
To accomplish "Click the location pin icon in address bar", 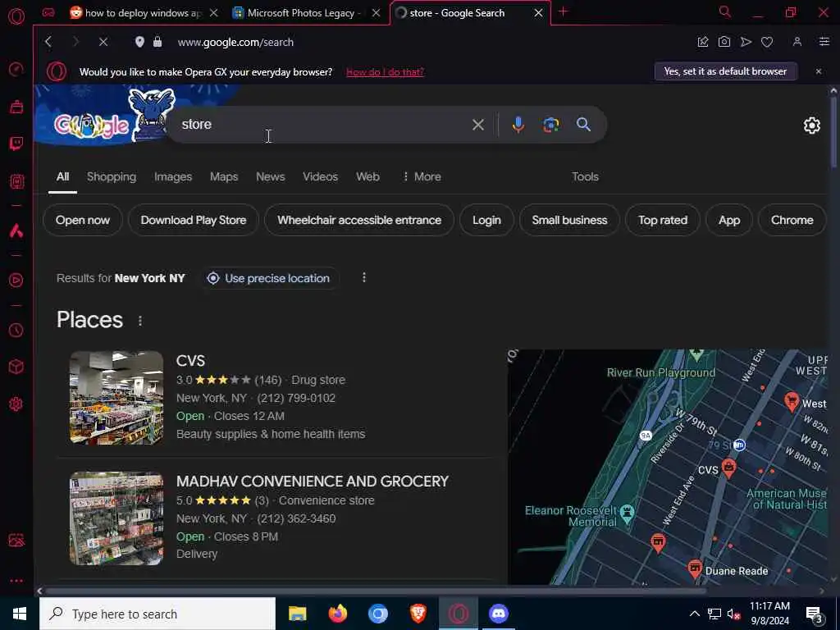I will click(x=139, y=42).
